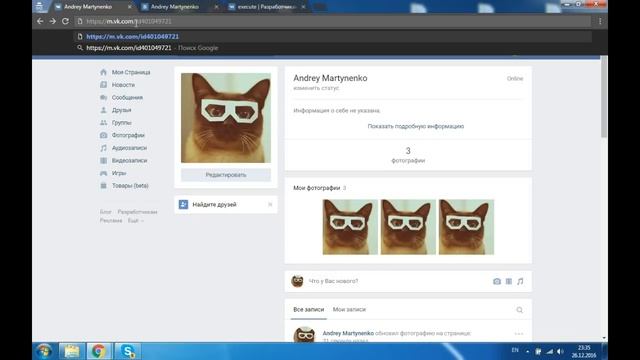Expand the Ещё footer dropdown
Viewport: 640px width, 360px height.
pyautogui.click(x=136, y=220)
